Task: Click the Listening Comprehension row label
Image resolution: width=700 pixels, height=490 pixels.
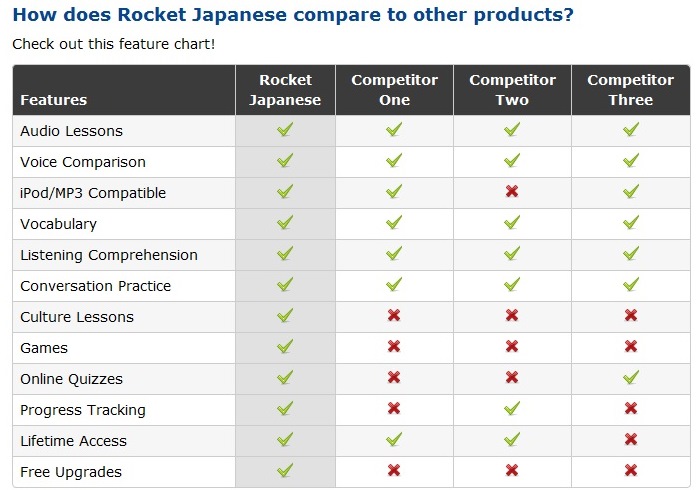Action: coord(109,255)
